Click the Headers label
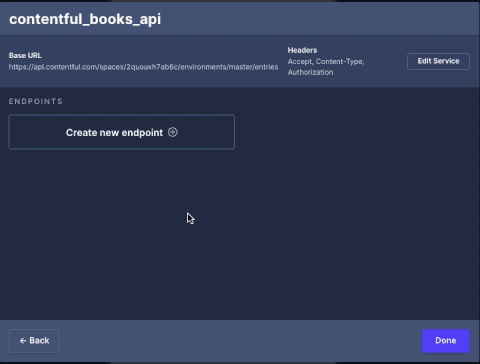The image size is (480, 364). [302, 50]
